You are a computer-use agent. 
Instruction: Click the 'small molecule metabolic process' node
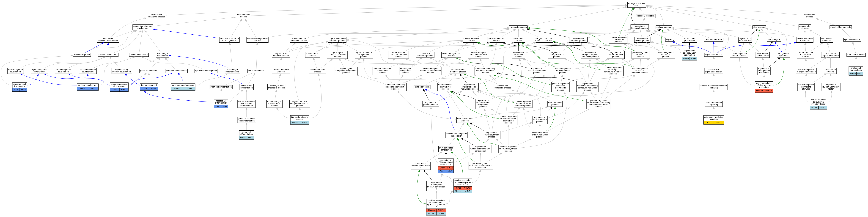click(299, 40)
